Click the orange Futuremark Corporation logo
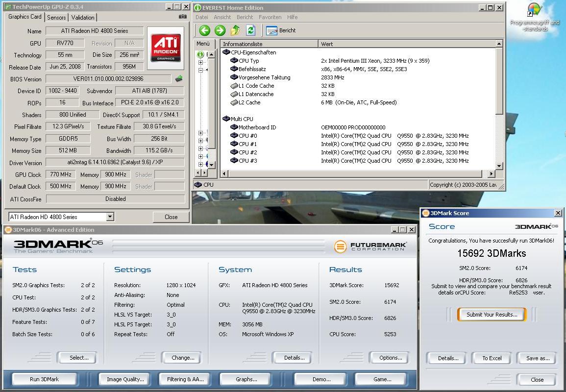The image size is (566, 392). pyautogui.click(x=370, y=246)
